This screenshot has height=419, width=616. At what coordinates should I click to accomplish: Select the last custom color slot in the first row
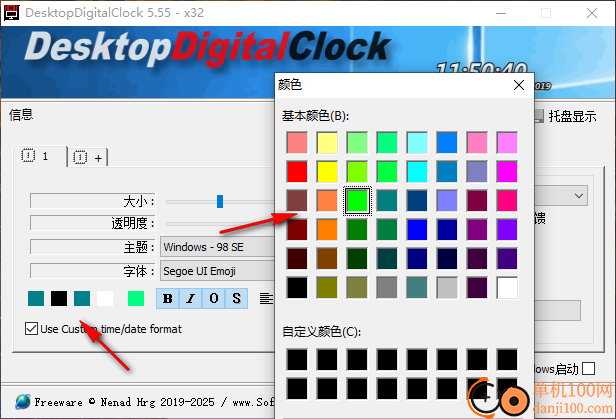click(x=507, y=360)
